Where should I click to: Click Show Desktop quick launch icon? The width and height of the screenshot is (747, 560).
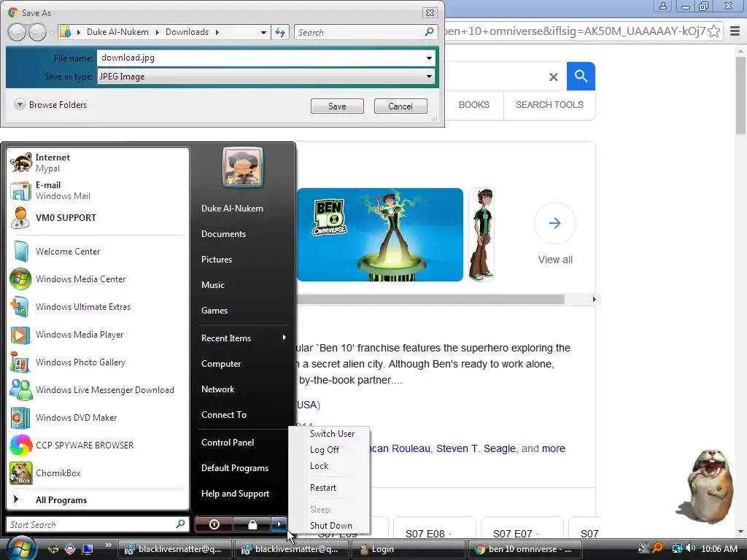click(88, 549)
